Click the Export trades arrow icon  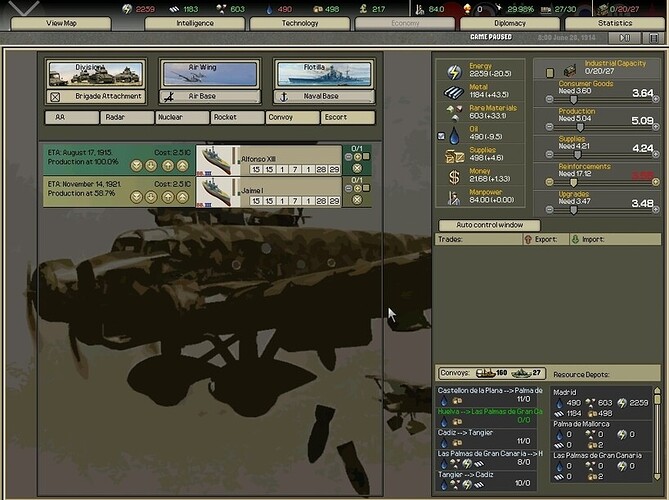527,240
